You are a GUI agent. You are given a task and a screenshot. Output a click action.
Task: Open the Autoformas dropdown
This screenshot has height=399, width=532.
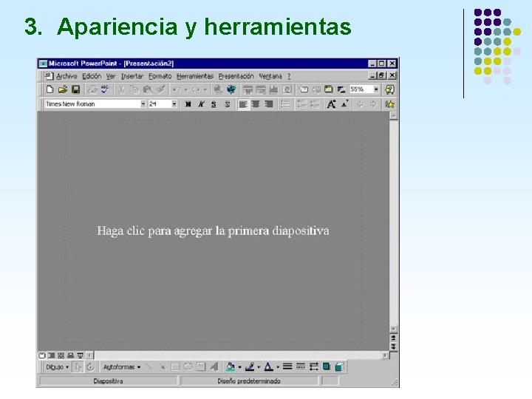(x=121, y=366)
